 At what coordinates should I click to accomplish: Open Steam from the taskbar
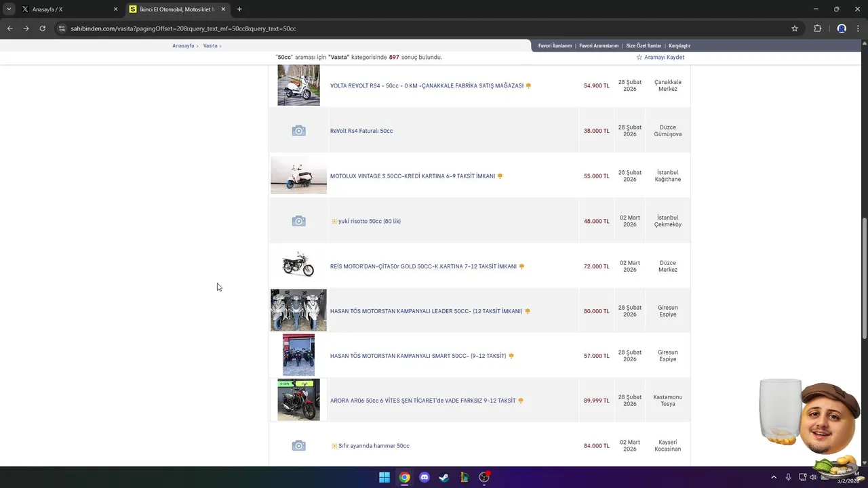444,477
